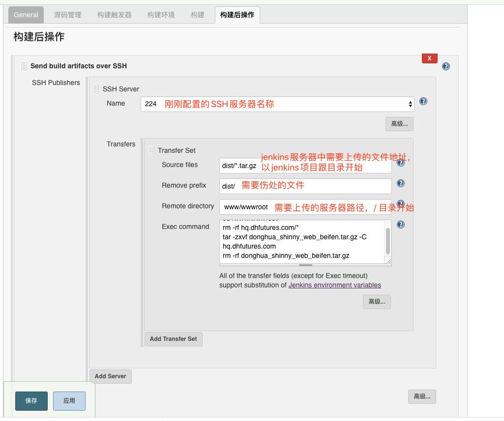Image resolution: width=504 pixels, height=421 pixels.
Task: Focus the Remote directory input field
Action: 305,207
